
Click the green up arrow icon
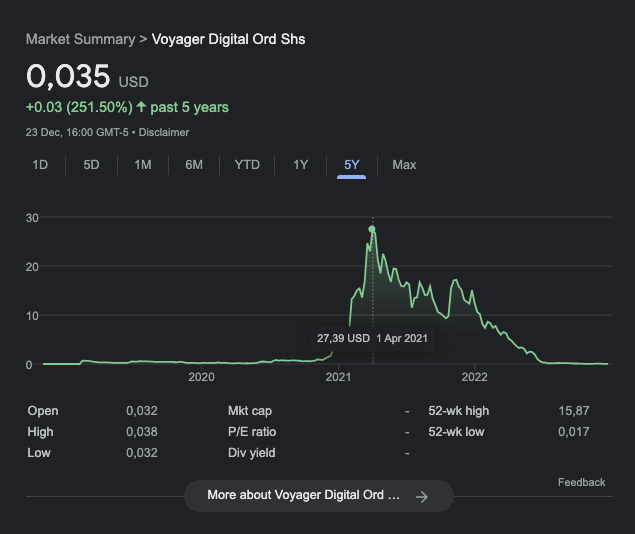click(x=141, y=106)
